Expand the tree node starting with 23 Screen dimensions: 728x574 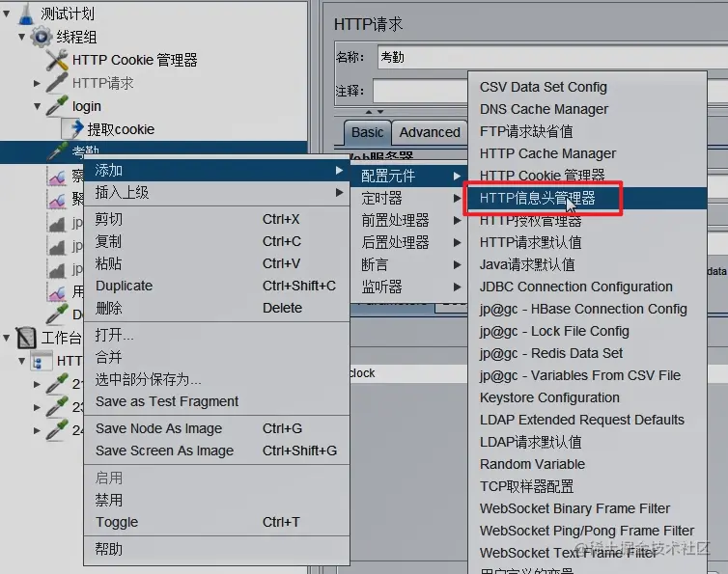pos(37,407)
